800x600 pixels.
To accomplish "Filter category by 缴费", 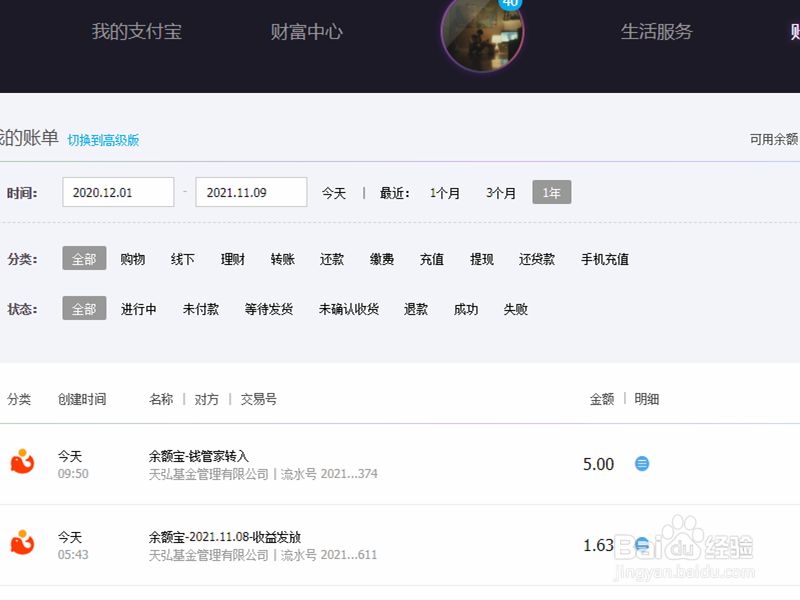I will coord(382,259).
